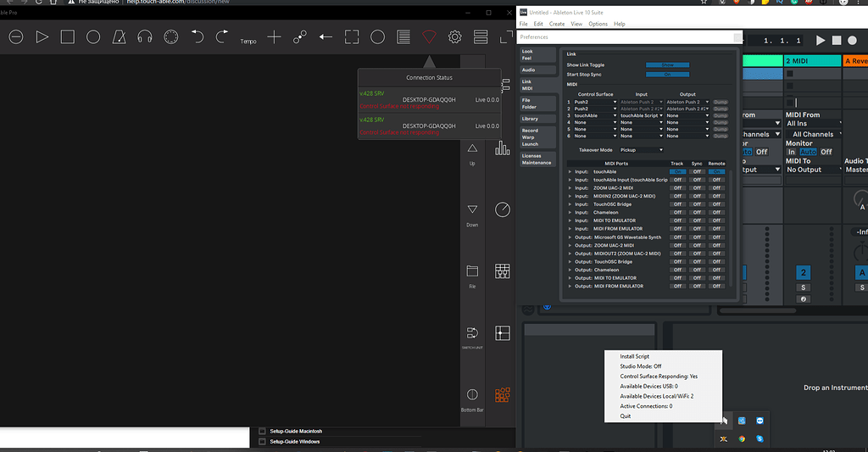
Task: Click the plus icon in touchAble toolbar
Action: point(274,37)
